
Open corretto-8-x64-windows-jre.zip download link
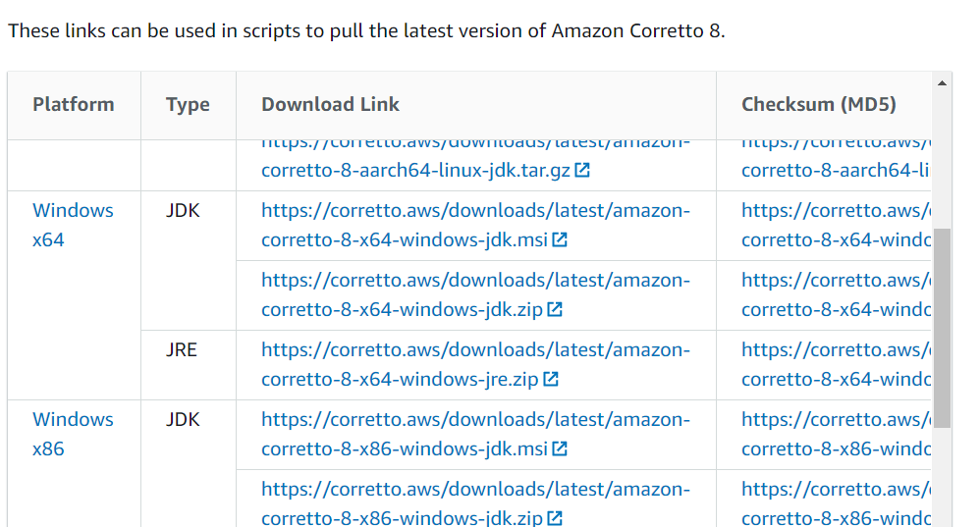click(475, 364)
